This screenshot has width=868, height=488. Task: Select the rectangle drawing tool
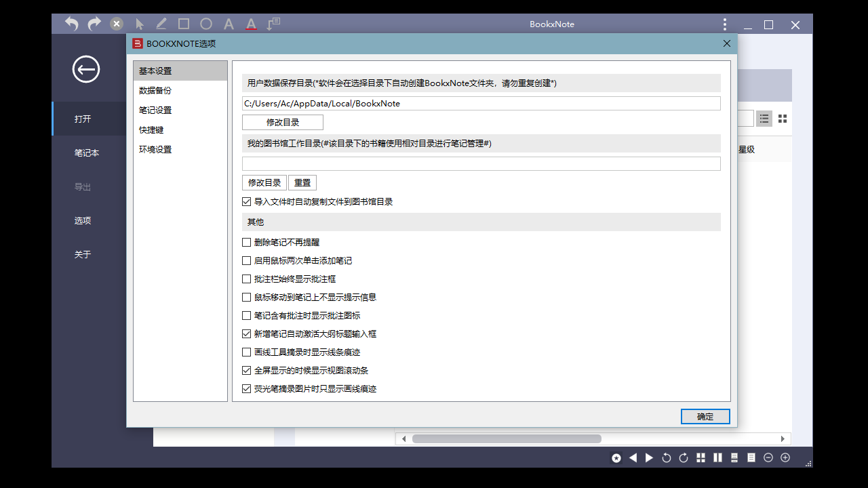pos(183,24)
